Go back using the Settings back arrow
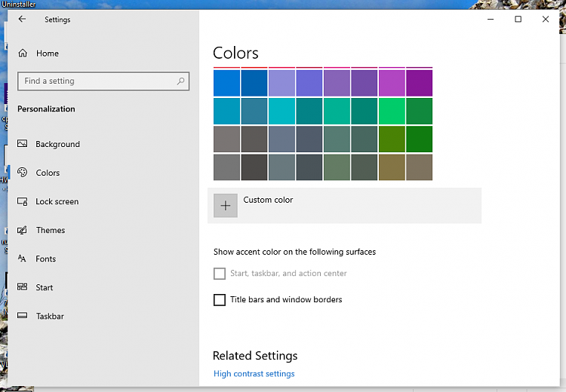 [x=22, y=19]
